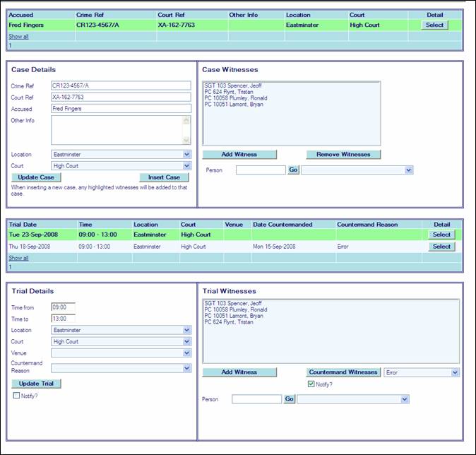The image size is (476, 455).
Task: Uncheck Notify under Countermand Witnesses
Action: click(311, 384)
